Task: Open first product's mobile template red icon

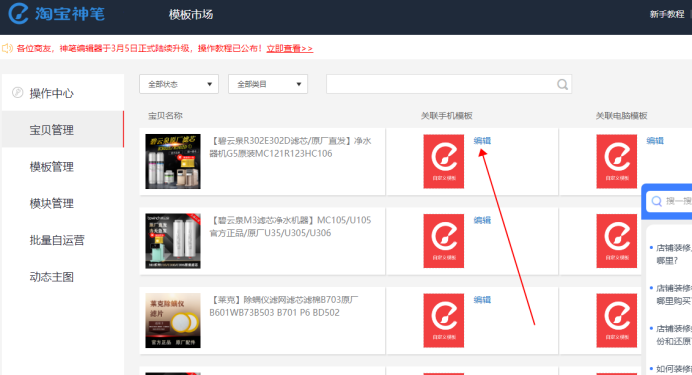Action: [x=444, y=161]
